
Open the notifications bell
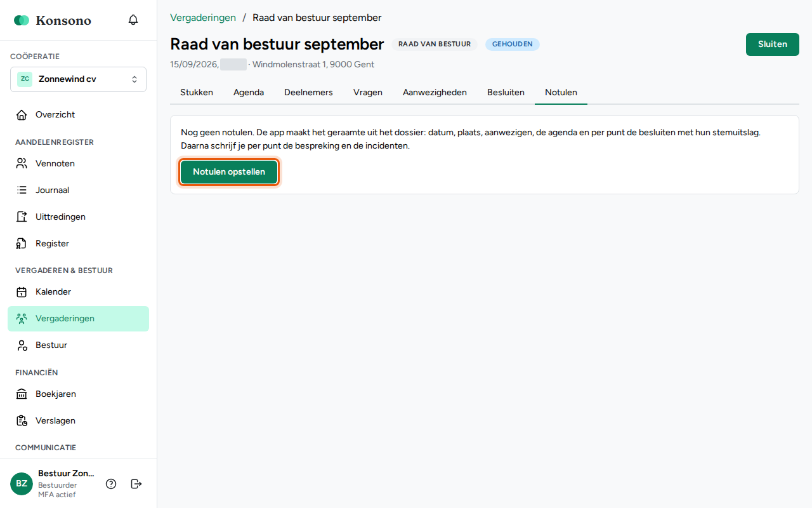pos(133,20)
